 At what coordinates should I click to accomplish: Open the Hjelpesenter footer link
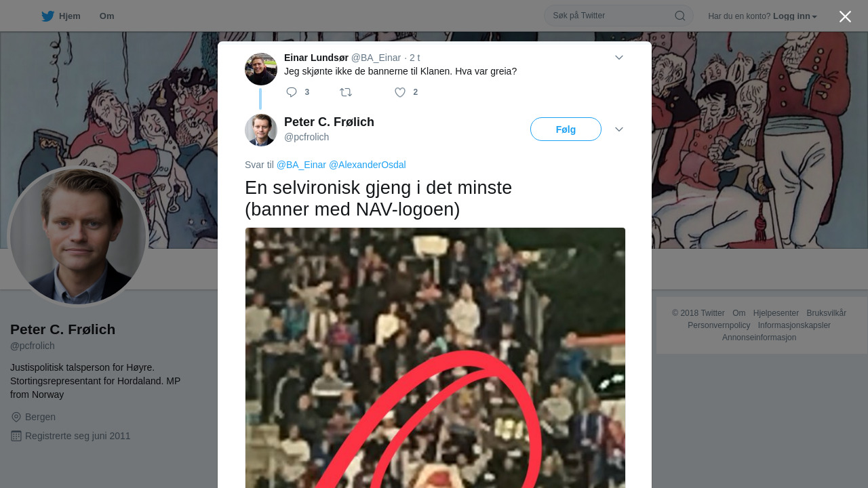coord(776,313)
